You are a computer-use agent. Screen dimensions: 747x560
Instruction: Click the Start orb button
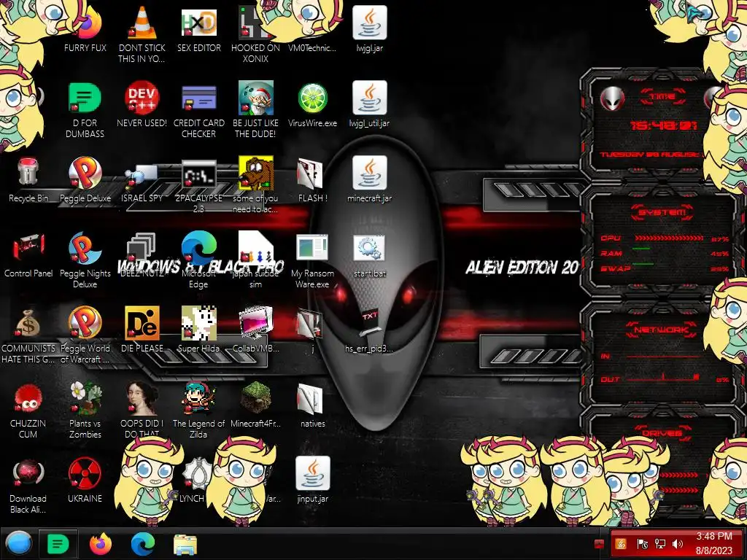[x=19, y=543]
